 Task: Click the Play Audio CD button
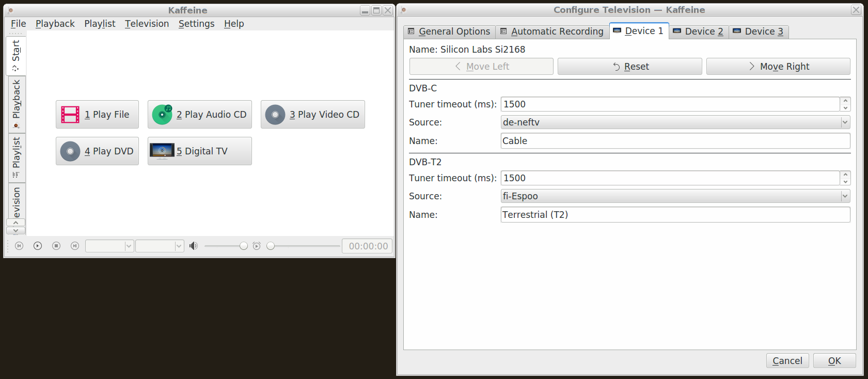[x=200, y=115]
